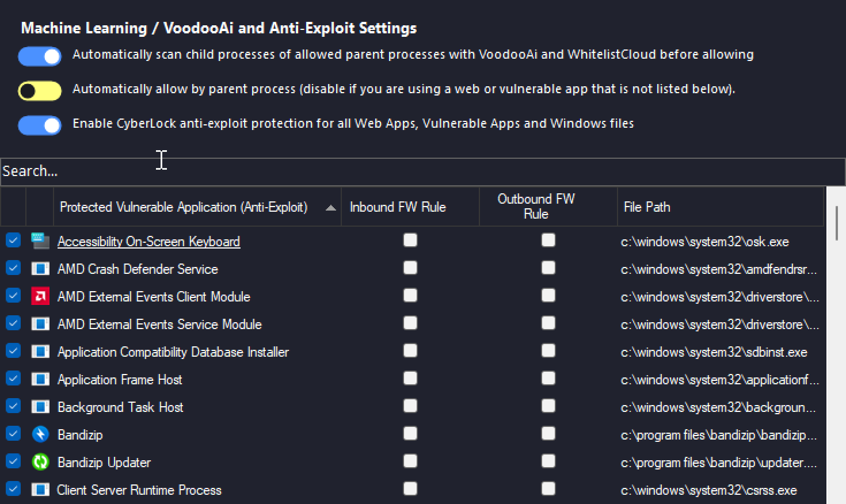Click the Background Task Host icon
This screenshot has width=846, height=504.
pos(40,407)
